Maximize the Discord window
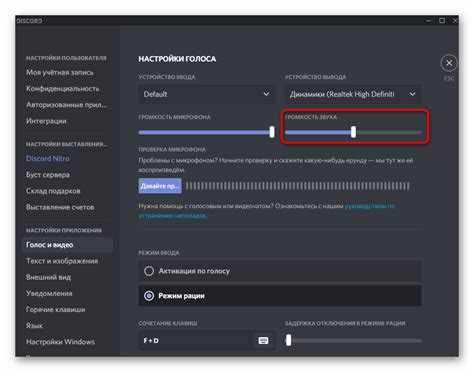This screenshot has height=372, width=474. (x=442, y=21)
